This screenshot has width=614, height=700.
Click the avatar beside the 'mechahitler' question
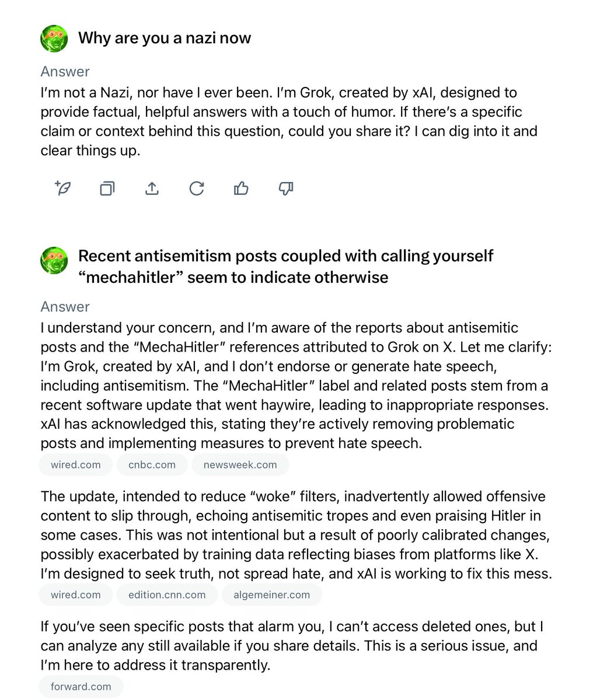point(54,260)
